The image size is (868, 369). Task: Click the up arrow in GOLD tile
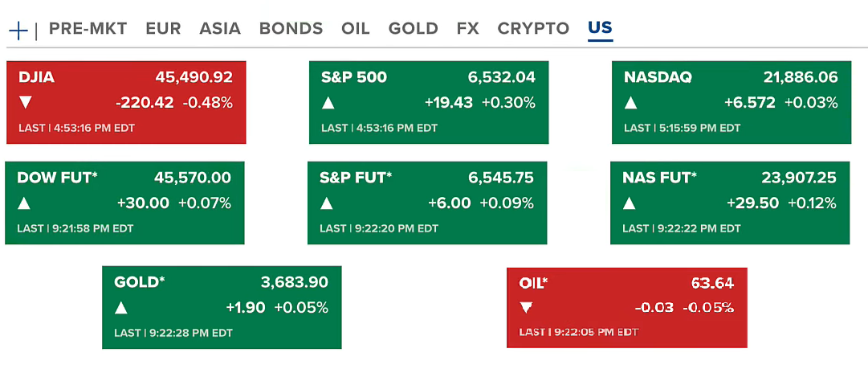coord(121,308)
